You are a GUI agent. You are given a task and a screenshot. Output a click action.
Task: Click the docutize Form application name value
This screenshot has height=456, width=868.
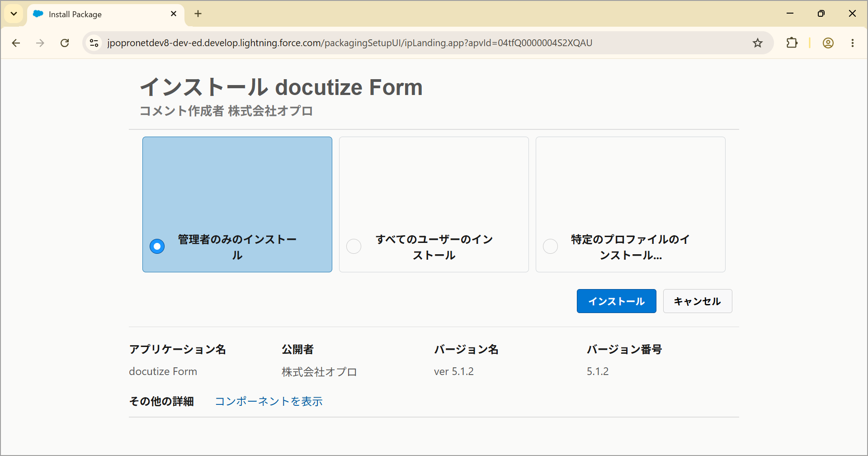[163, 371]
